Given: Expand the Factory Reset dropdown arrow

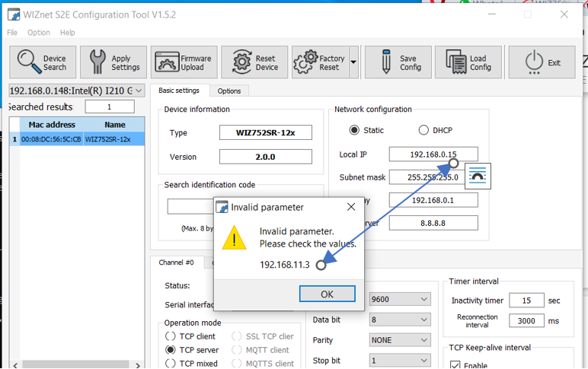Looking at the screenshot, I should pos(353,62).
